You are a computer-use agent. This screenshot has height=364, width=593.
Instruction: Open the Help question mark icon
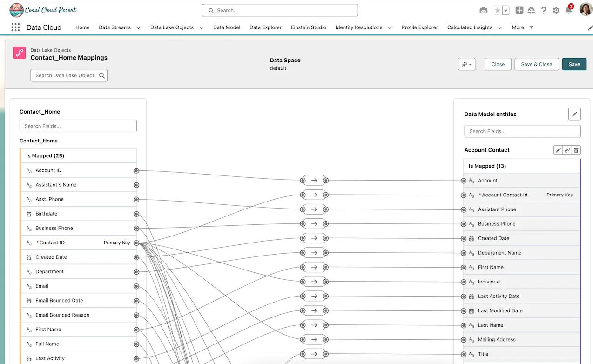point(544,10)
